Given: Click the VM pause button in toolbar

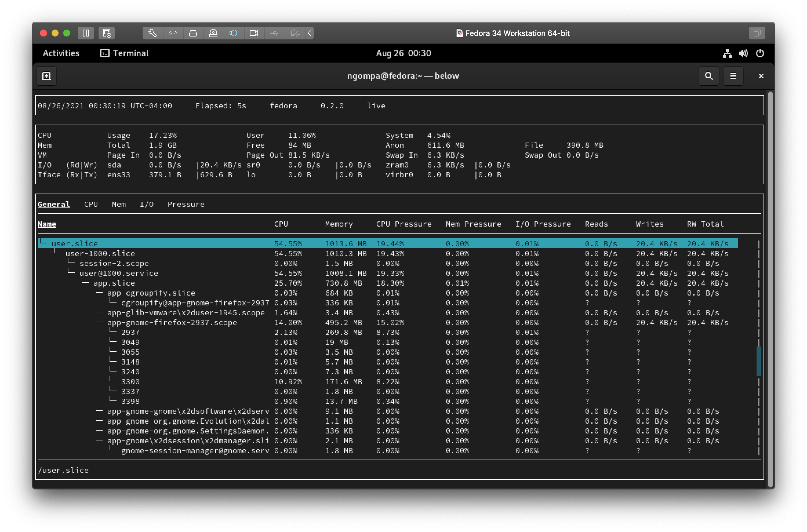Looking at the screenshot, I should tap(86, 33).
